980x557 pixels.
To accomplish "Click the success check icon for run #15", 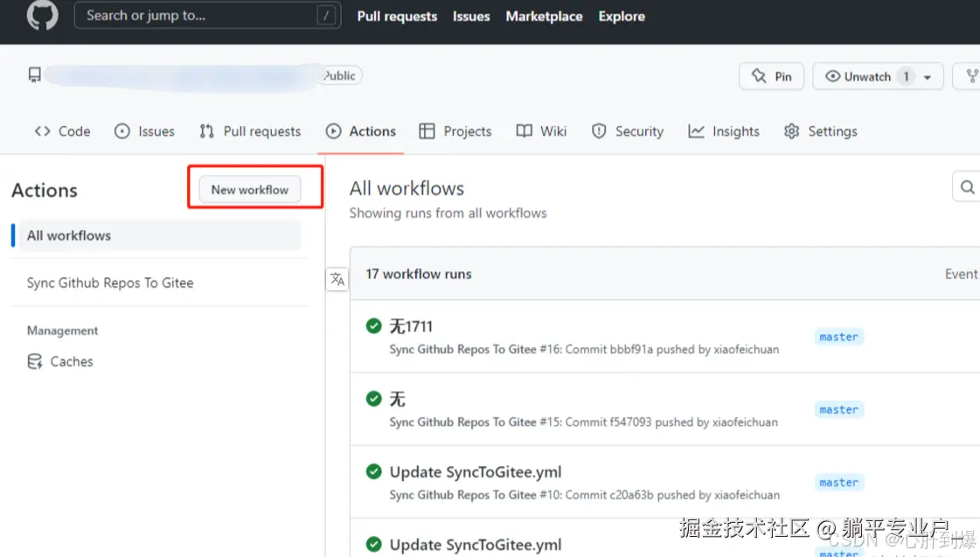I will point(374,398).
